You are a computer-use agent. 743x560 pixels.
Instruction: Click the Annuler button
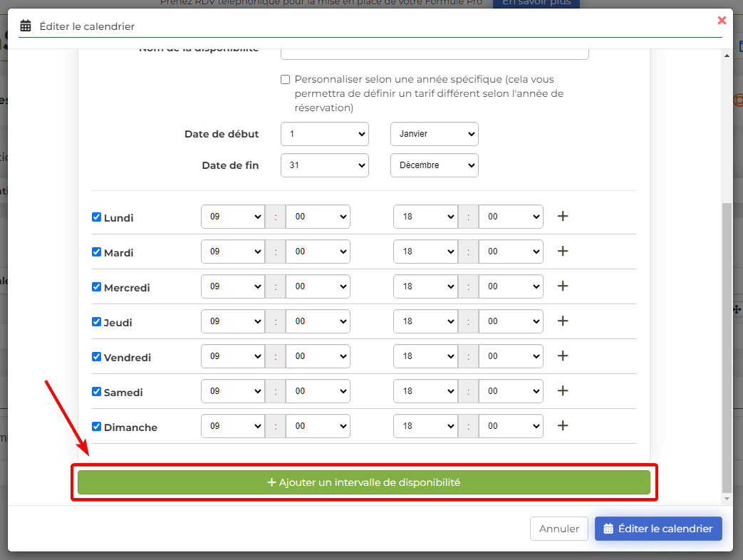tap(558, 529)
